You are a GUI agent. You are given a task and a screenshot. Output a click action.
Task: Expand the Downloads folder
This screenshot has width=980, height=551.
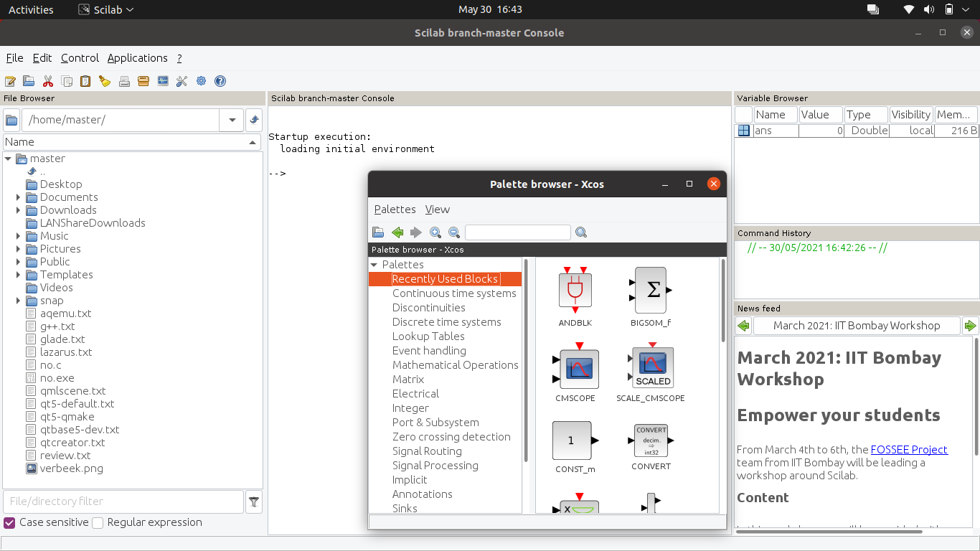pyautogui.click(x=19, y=210)
